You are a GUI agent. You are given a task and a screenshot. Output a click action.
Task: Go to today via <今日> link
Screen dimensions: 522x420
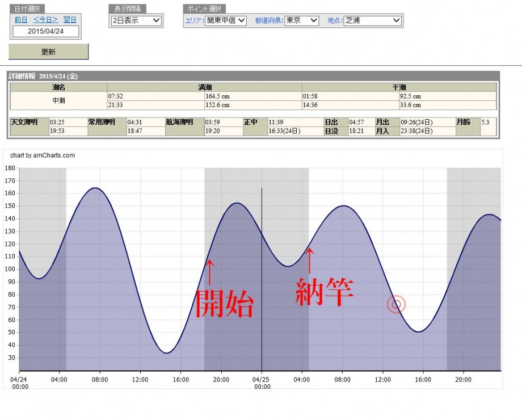pos(45,20)
